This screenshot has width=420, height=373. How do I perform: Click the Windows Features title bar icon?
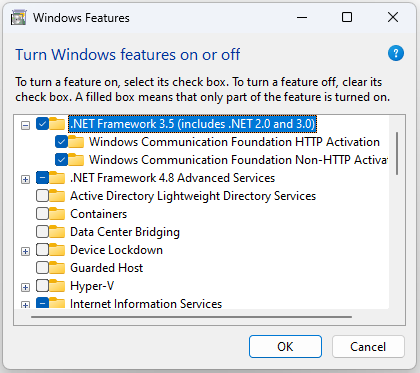point(18,18)
